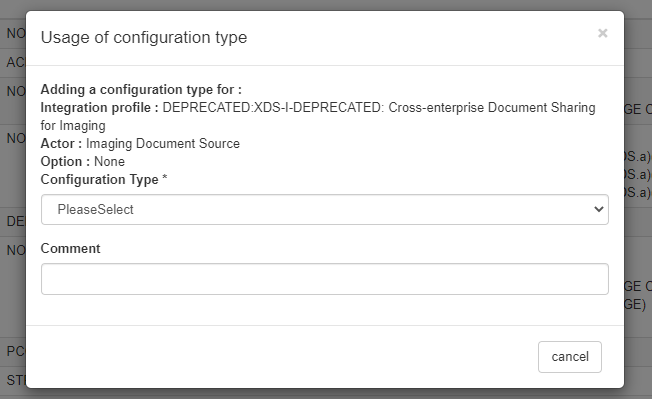This screenshot has width=652, height=399.
Task: Click the 'DEPRECATED:XDS-I-DEPRECATED' integration profile text
Action: [272, 108]
